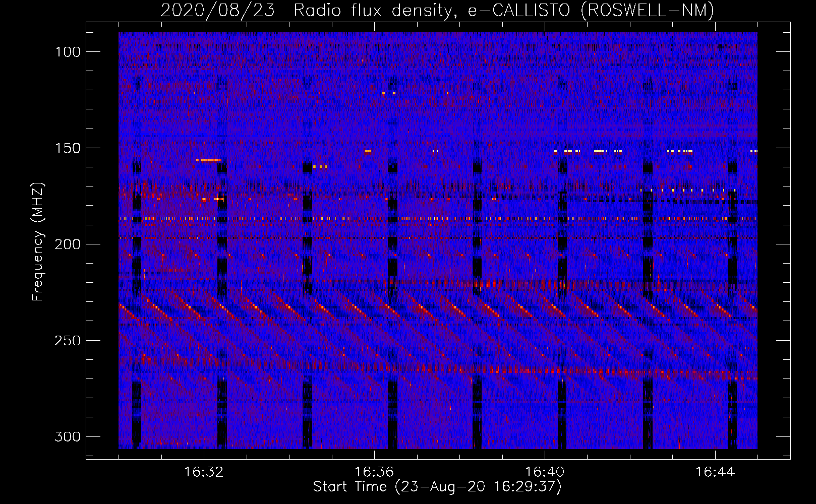Image resolution: width=816 pixels, height=504 pixels.
Task: Click the '16:40' time tick label
Action: click(x=545, y=472)
